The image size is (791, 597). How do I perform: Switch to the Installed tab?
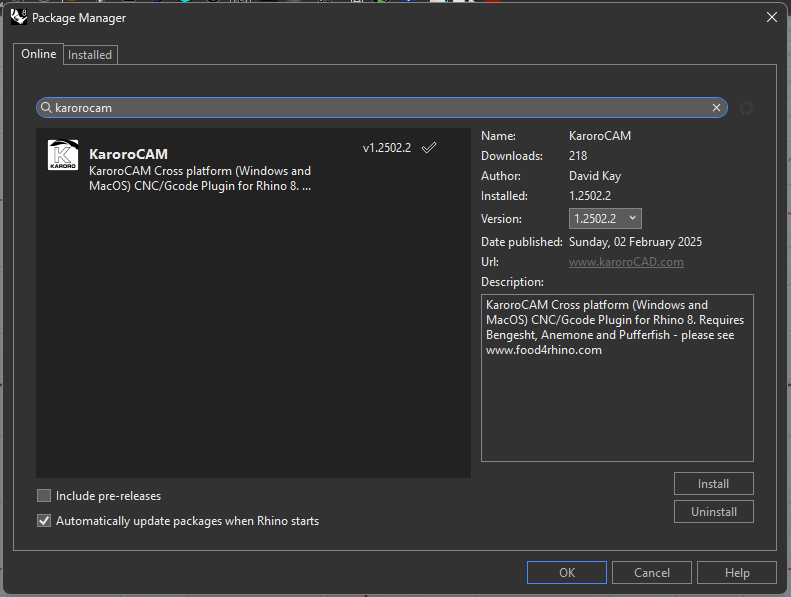point(90,55)
